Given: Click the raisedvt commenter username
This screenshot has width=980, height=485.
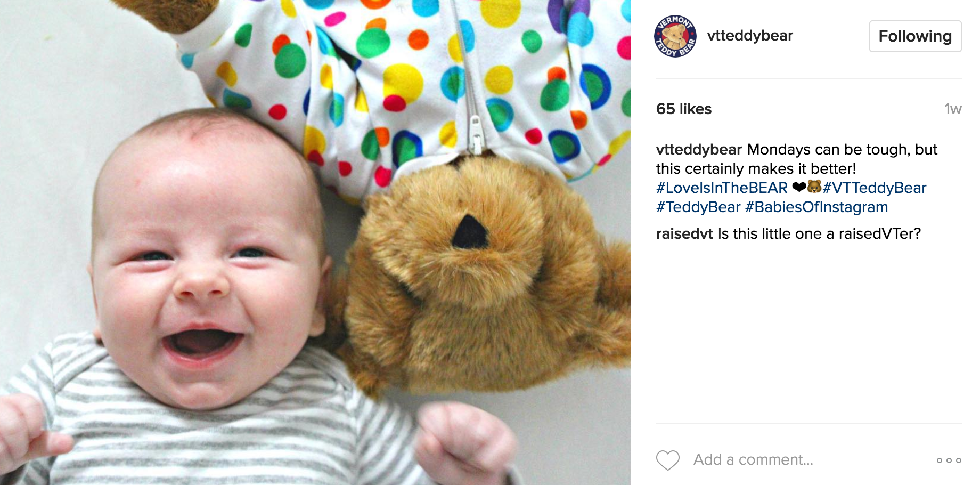Looking at the screenshot, I should point(684,233).
